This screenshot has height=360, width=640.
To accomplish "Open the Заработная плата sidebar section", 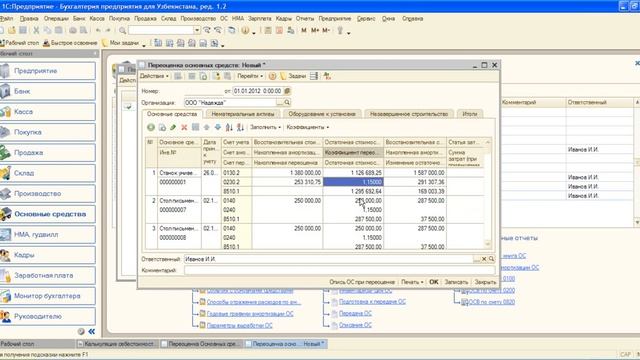I will [48, 276].
